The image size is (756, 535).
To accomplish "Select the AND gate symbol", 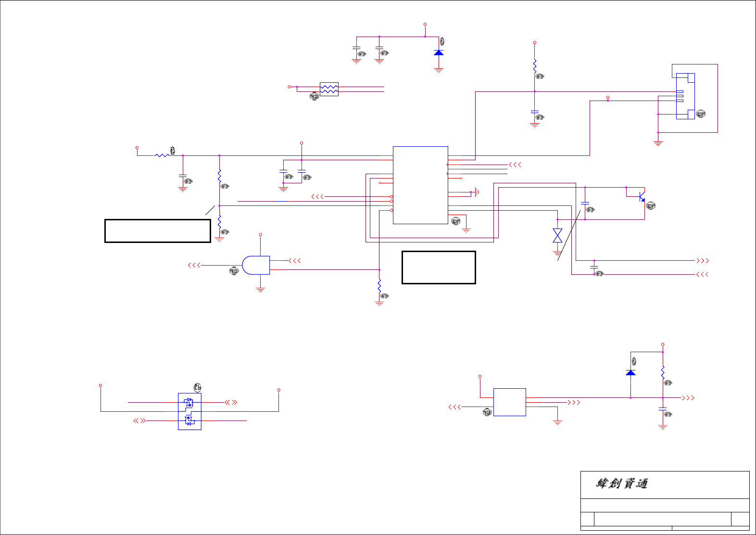I will click(x=256, y=265).
